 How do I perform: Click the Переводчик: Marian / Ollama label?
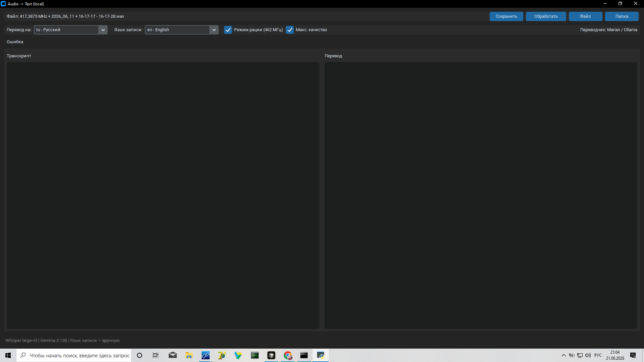608,30
